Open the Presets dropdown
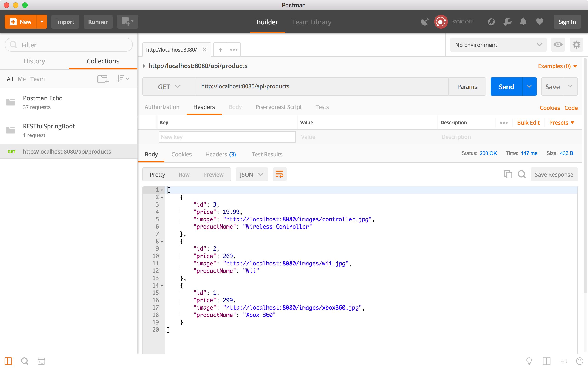This screenshot has width=588, height=368. tap(562, 123)
